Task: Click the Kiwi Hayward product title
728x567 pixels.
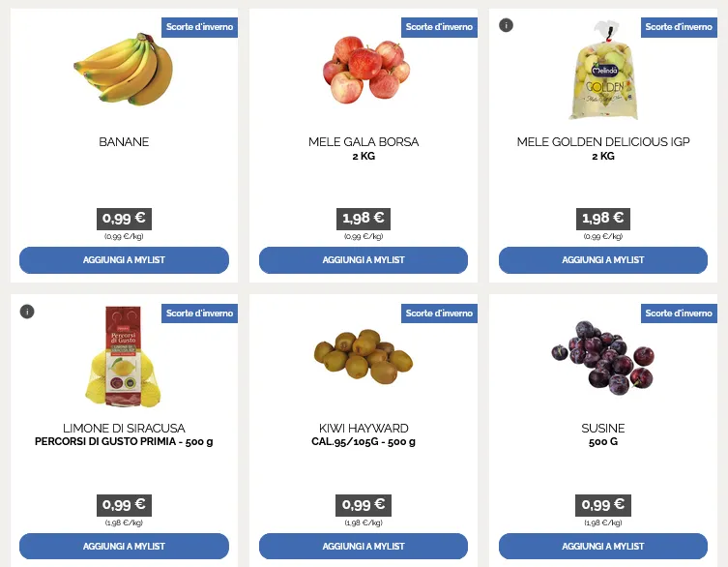Action: [x=364, y=429]
